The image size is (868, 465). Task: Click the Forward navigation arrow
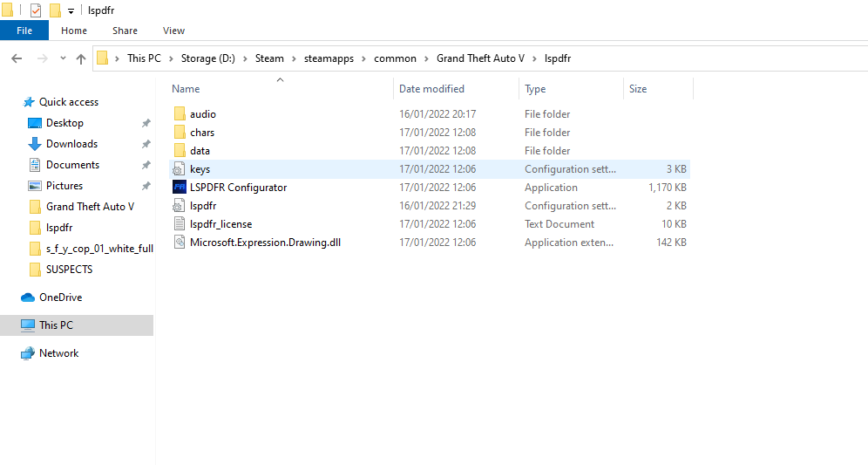click(42, 58)
